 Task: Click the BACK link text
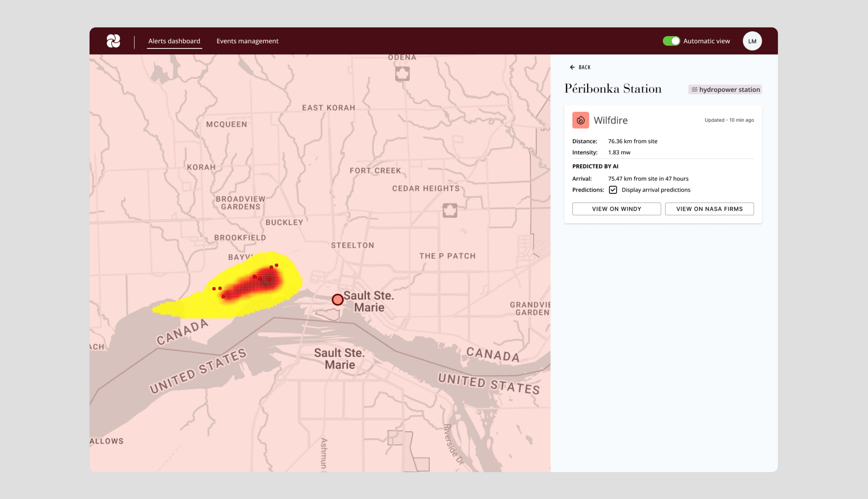click(x=584, y=68)
